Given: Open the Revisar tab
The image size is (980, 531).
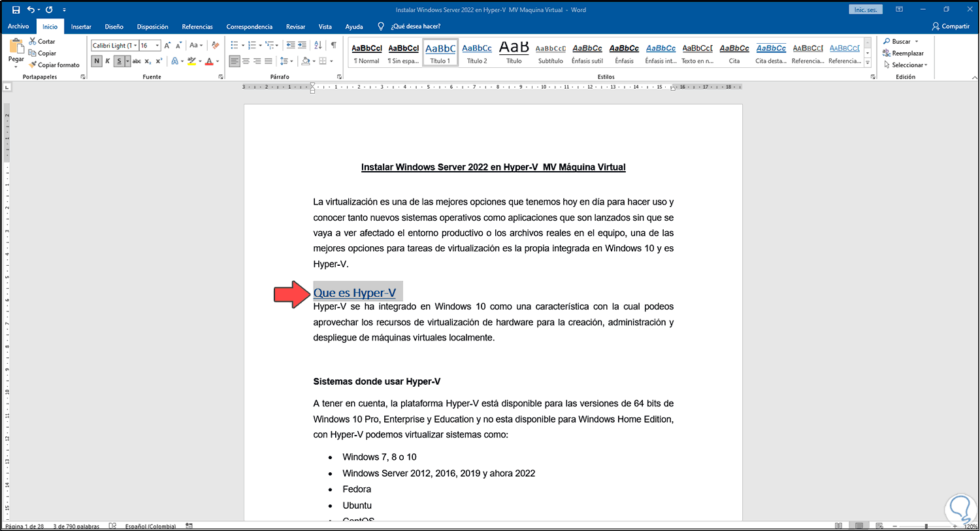Looking at the screenshot, I should pyautogui.click(x=295, y=26).
